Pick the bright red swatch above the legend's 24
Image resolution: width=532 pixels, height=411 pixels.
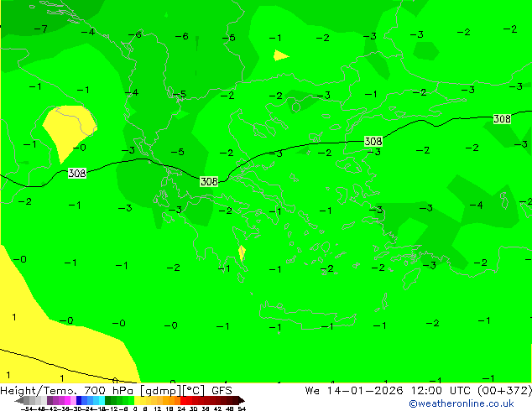[x=183, y=400]
